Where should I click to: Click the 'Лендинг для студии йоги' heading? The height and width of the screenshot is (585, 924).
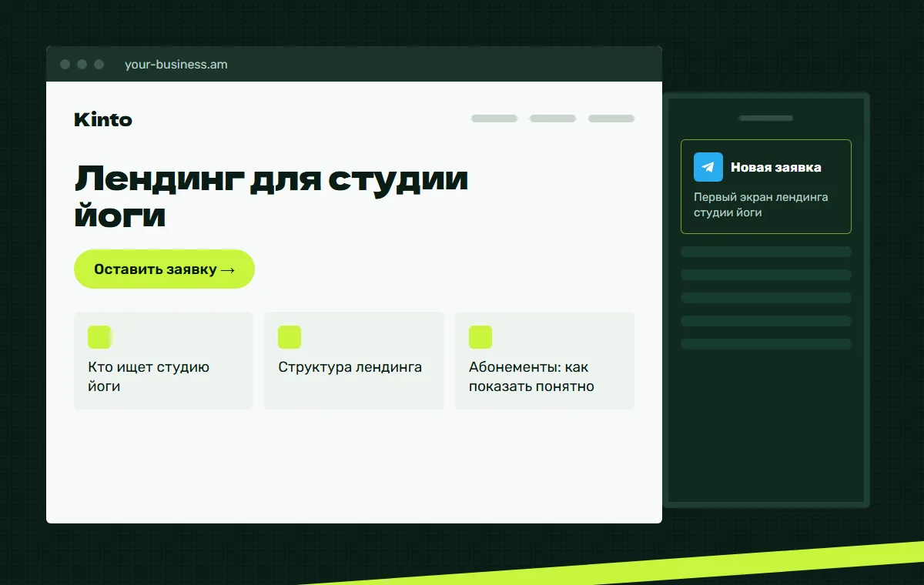[x=272, y=197]
